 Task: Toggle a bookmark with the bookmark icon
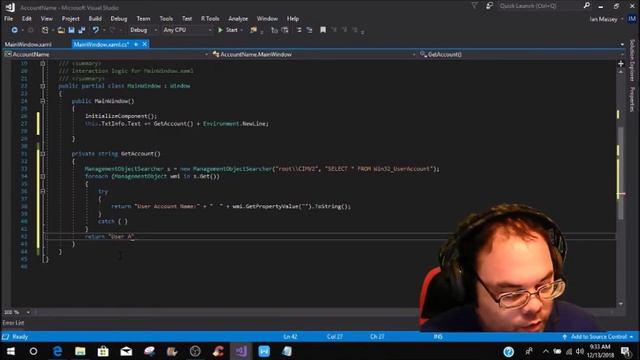[x=323, y=30]
